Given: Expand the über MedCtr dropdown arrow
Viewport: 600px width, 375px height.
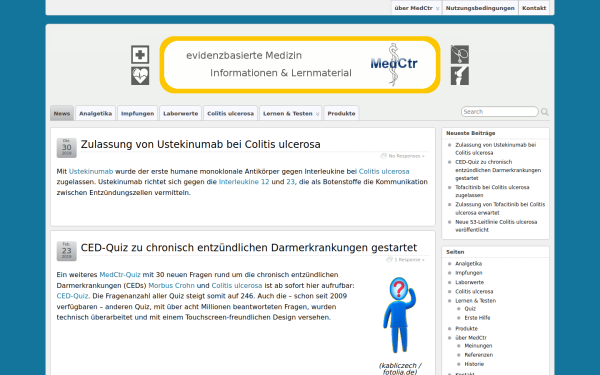Looking at the screenshot, I should pos(437,8).
